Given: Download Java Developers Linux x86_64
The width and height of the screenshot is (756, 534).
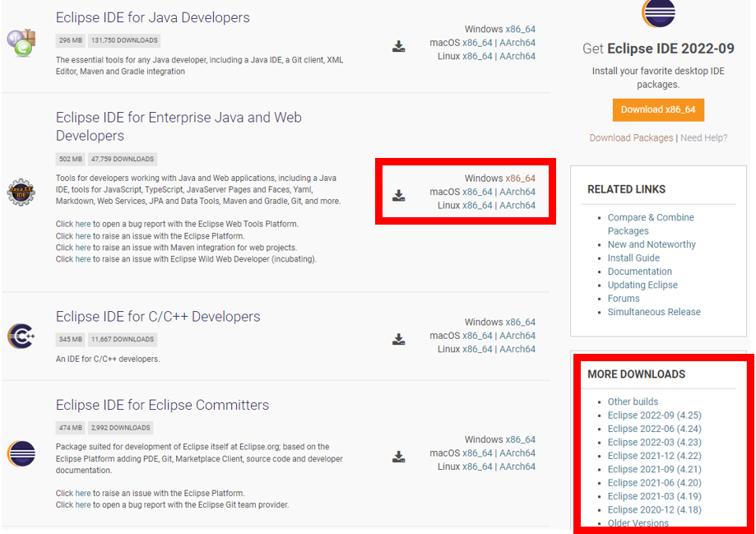Looking at the screenshot, I should (x=477, y=57).
